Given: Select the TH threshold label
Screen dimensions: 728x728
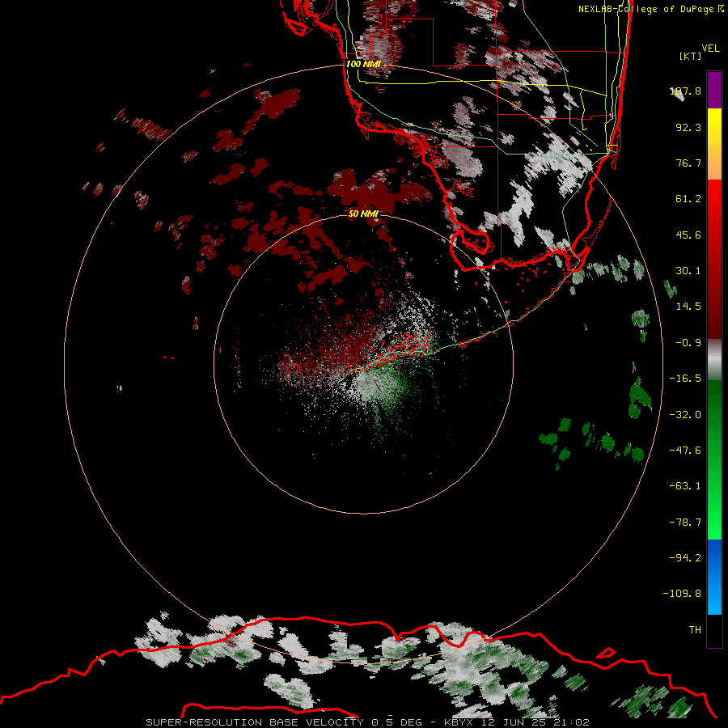Looking at the screenshot, I should pos(695,629).
